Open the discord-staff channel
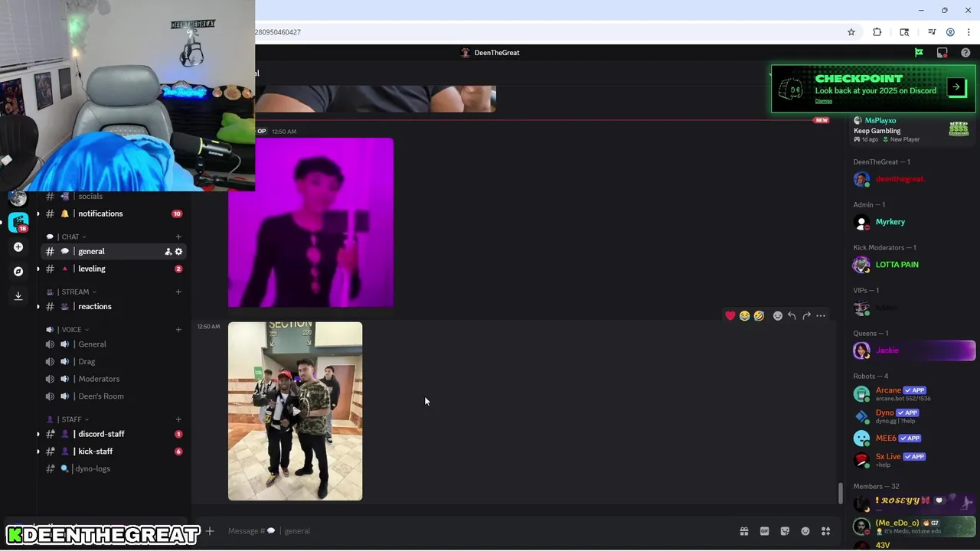 [x=113, y=434]
